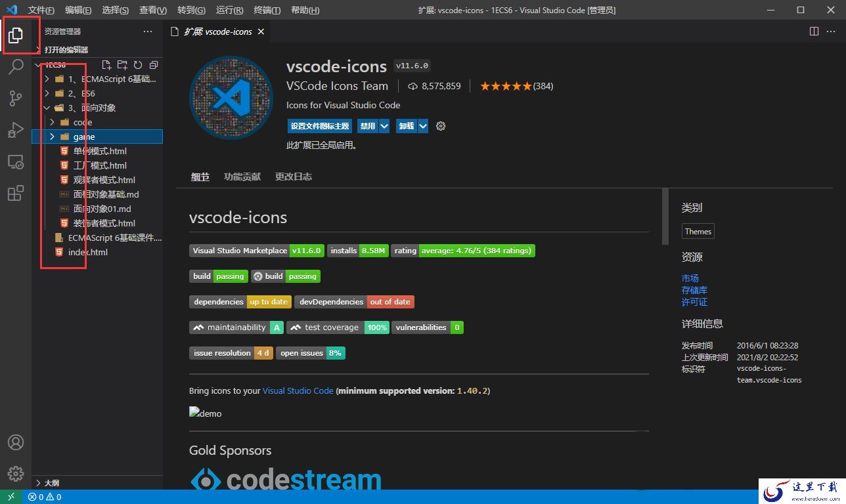
Task: Switch to the 细节 details tab
Action: click(200, 177)
